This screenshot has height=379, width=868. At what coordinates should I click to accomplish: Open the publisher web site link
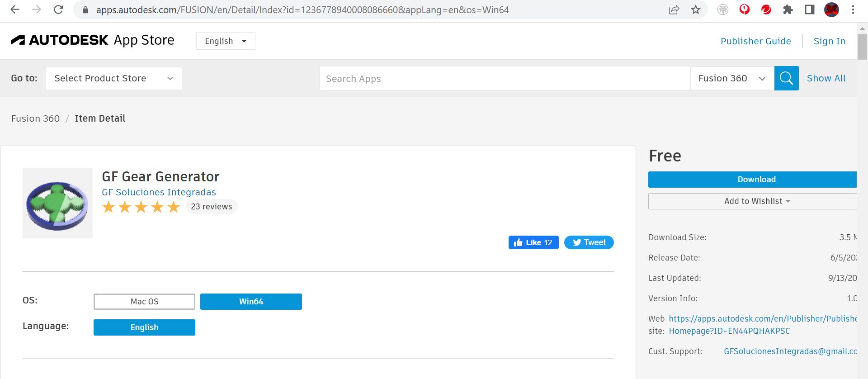click(763, 325)
